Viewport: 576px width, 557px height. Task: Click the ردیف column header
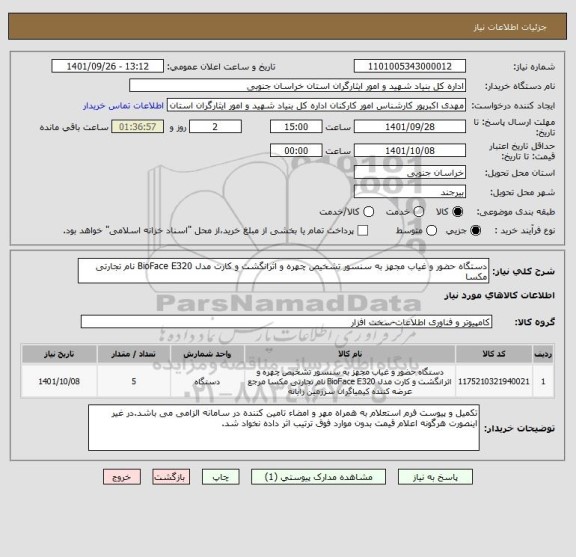(543, 354)
